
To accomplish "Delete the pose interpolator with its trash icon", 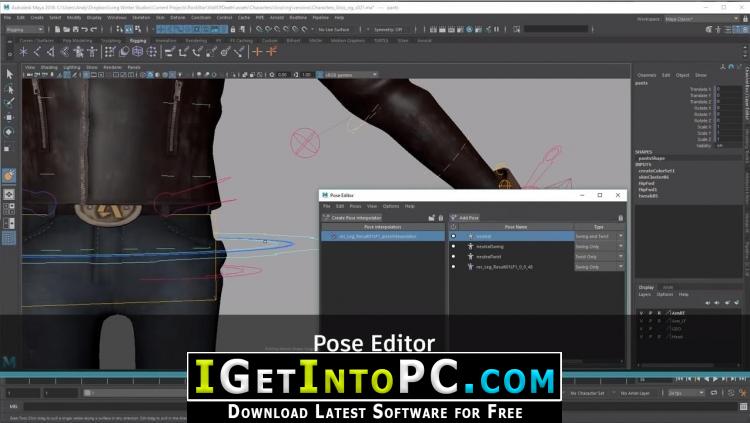I will tap(441, 218).
